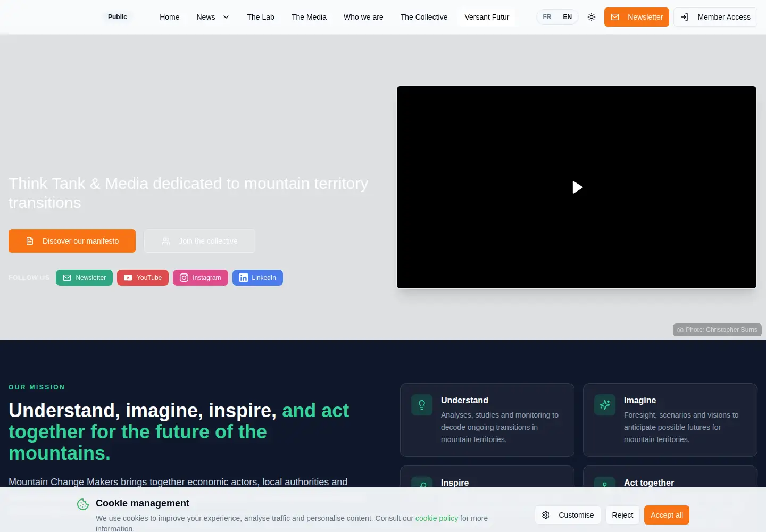The width and height of the screenshot is (766, 532).
Task: Open the Instagram profile link
Action: (201, 278)
